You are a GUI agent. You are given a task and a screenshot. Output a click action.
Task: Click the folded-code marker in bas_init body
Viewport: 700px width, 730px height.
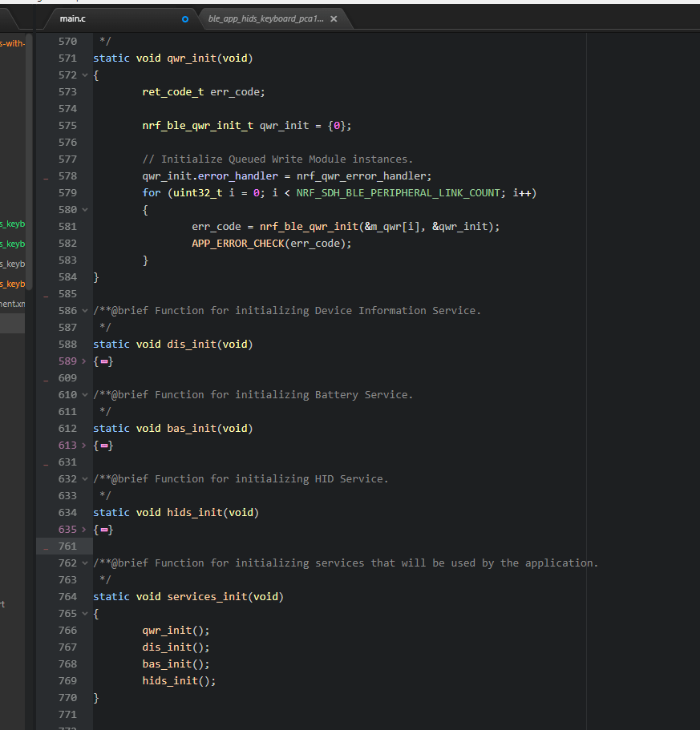(104, 446)
